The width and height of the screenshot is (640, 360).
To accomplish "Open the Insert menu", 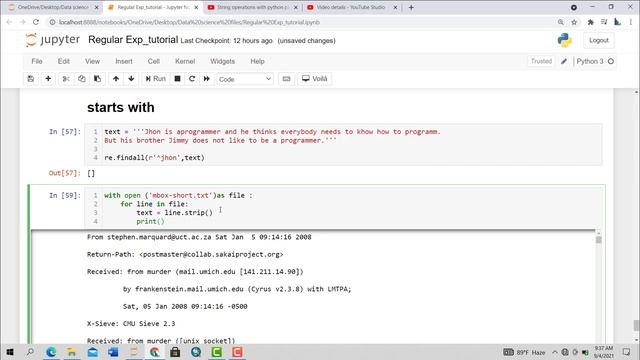I will click(x=124, y=61).
